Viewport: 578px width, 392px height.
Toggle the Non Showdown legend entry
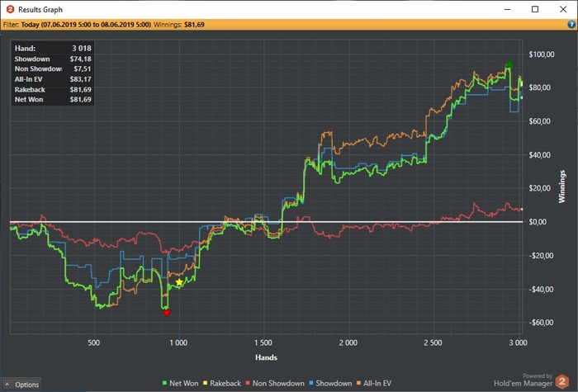(x=275, y=383)
